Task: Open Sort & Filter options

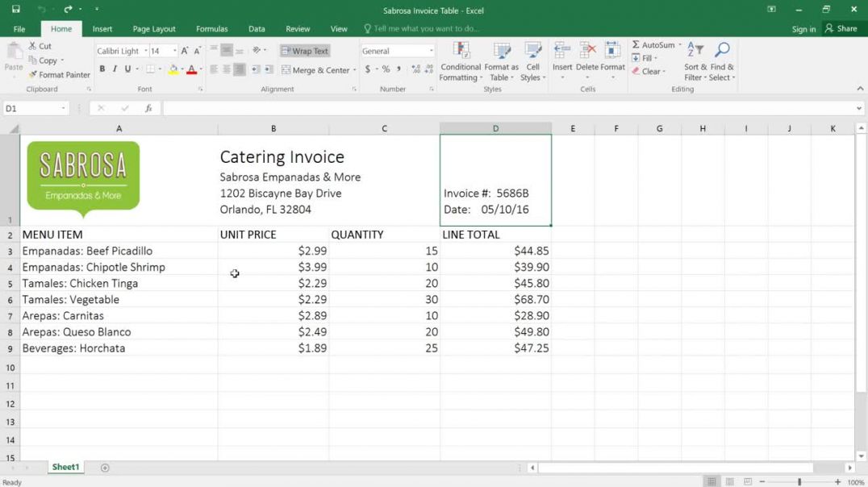Action: 695,61
